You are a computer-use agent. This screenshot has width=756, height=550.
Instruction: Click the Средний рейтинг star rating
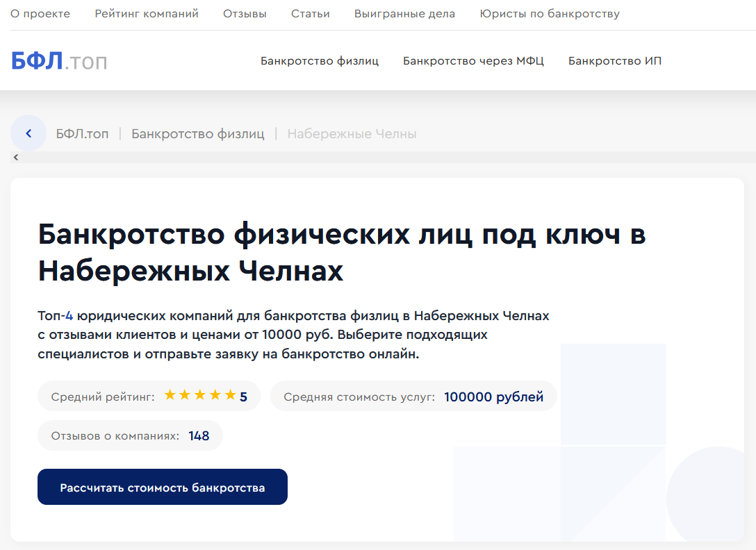200,395
